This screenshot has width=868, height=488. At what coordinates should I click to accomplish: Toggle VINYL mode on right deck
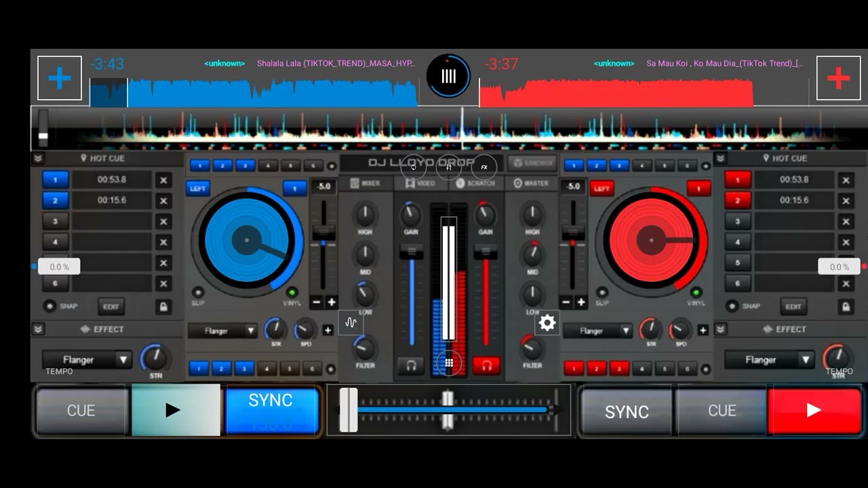696,293
